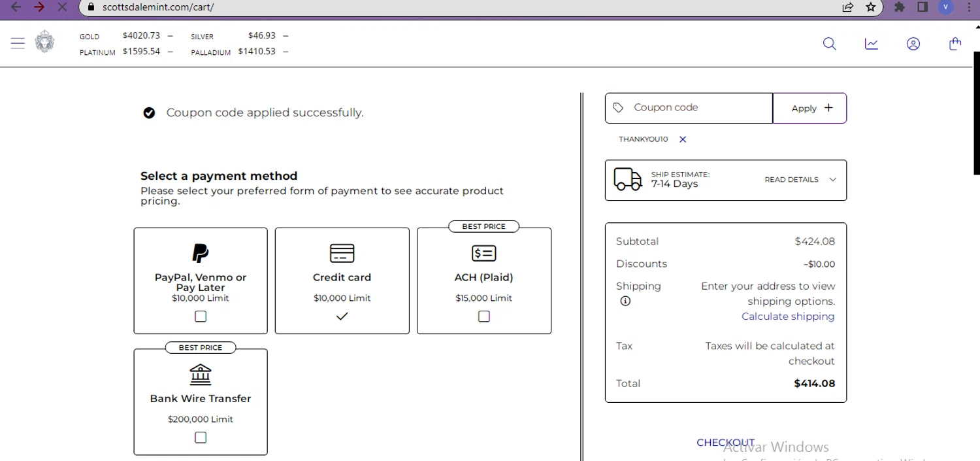The height and width of the screenshot is (461, 980).
Task: Click the PayPal logo icon
Action: pyautogui.click(x=200, y=253)
